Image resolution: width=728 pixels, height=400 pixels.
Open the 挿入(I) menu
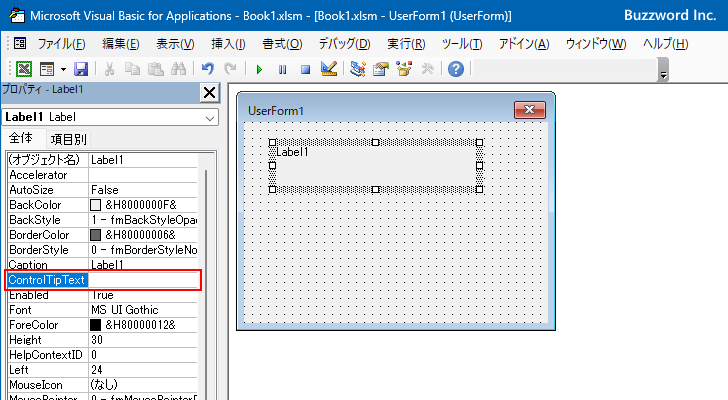[x=228, y=44]
